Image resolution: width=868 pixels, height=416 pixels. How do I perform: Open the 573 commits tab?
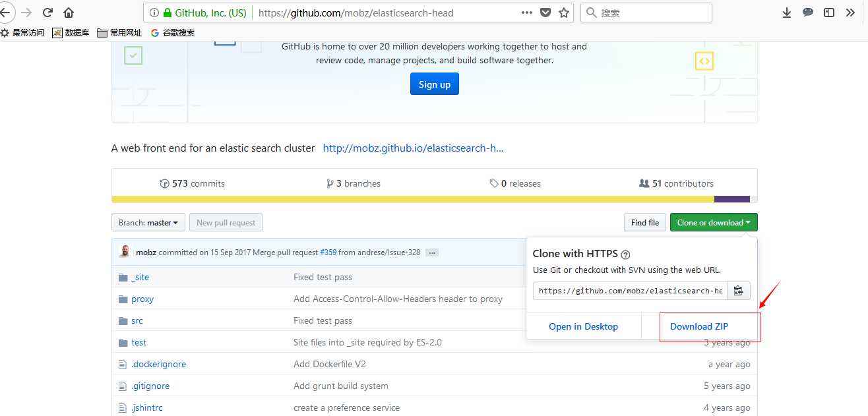[193, 183]
